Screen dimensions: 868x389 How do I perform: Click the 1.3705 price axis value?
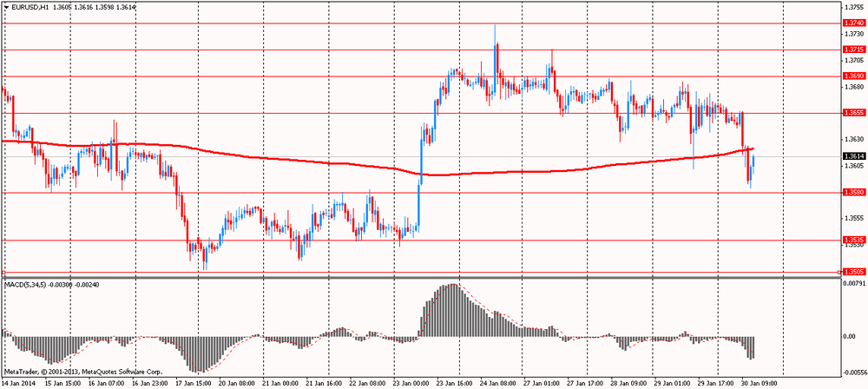(852, 61)
